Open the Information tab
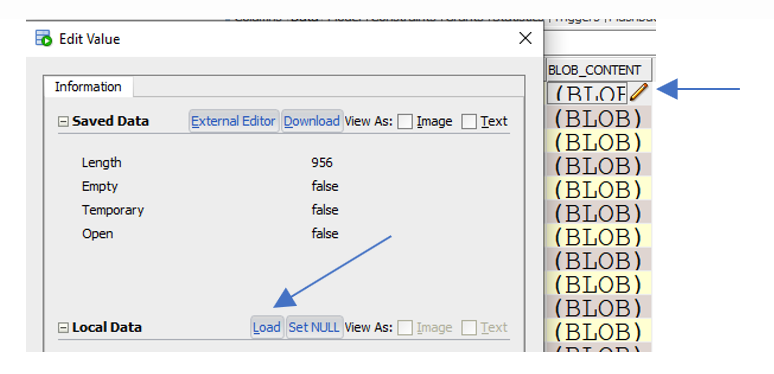The height and width of the screenshot is (374, 774). click(88, 87)
